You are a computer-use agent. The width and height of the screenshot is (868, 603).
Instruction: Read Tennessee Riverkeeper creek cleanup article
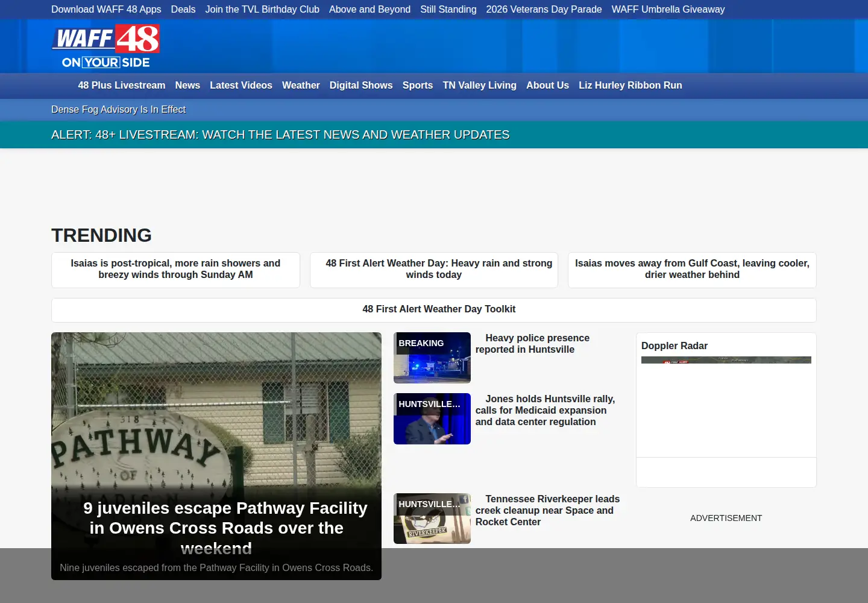[548, 511]
